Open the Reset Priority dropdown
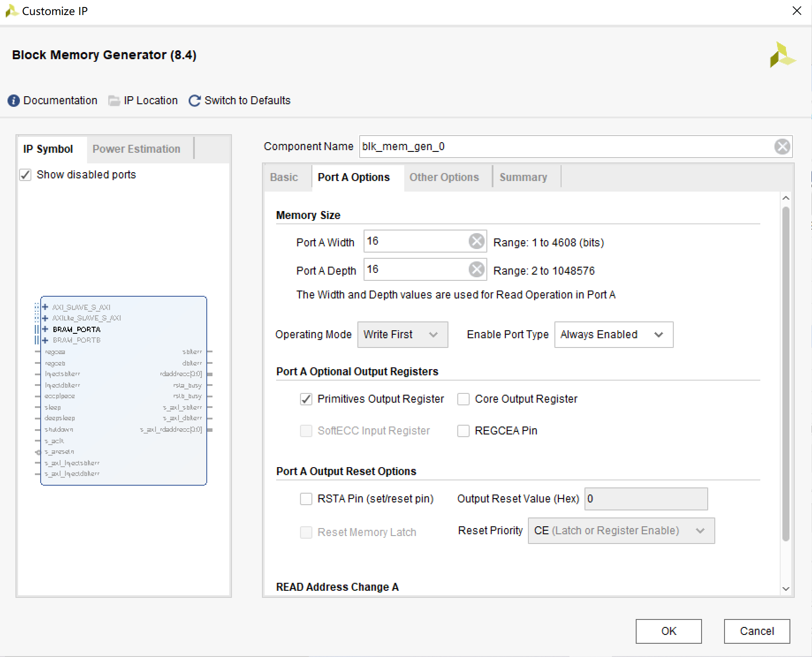812x657 pixels. click(621, 531)
